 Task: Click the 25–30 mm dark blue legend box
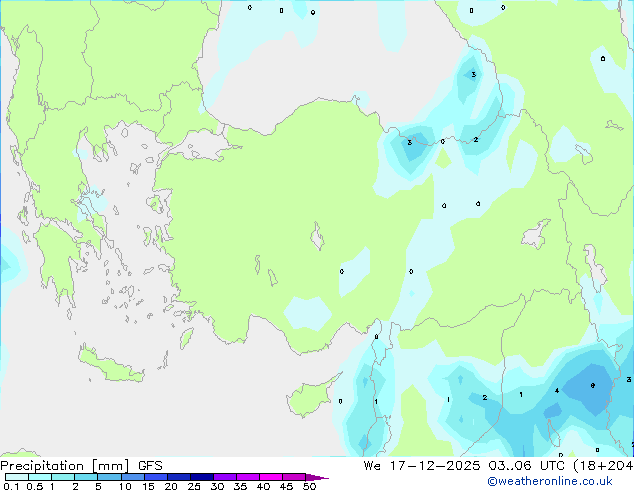[201, 477]
